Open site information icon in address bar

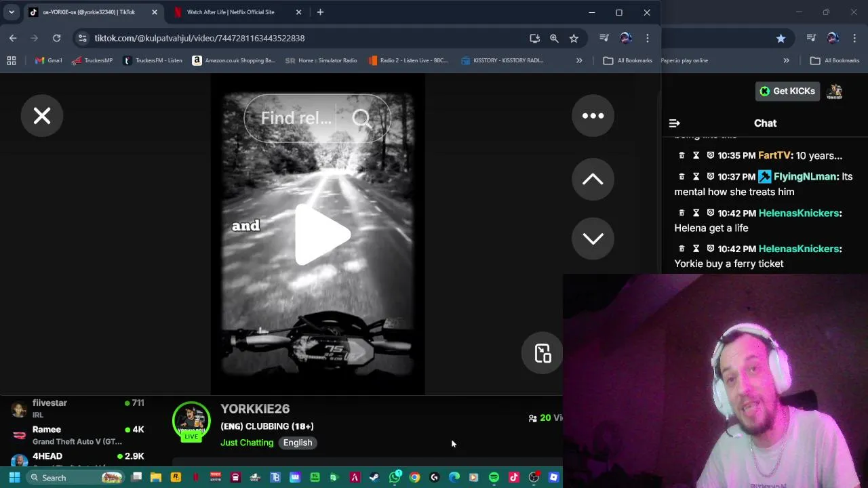coord(82,38)
